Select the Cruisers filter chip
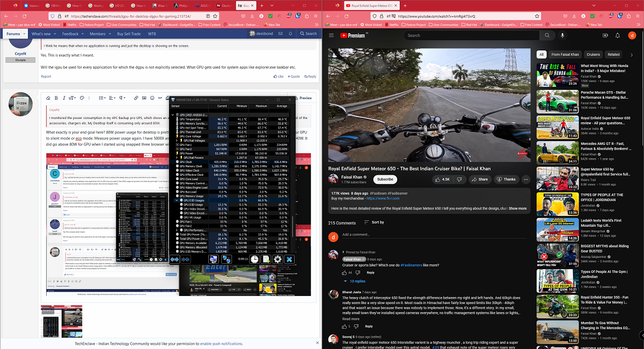The height and width of the screenshot is (349, 644). 593,54
